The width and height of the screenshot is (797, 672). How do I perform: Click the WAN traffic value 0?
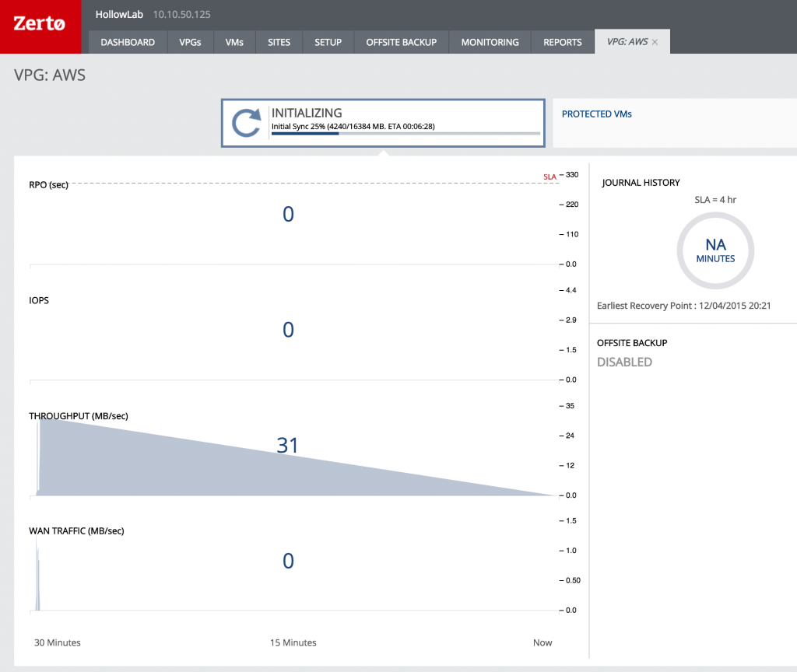288,561
